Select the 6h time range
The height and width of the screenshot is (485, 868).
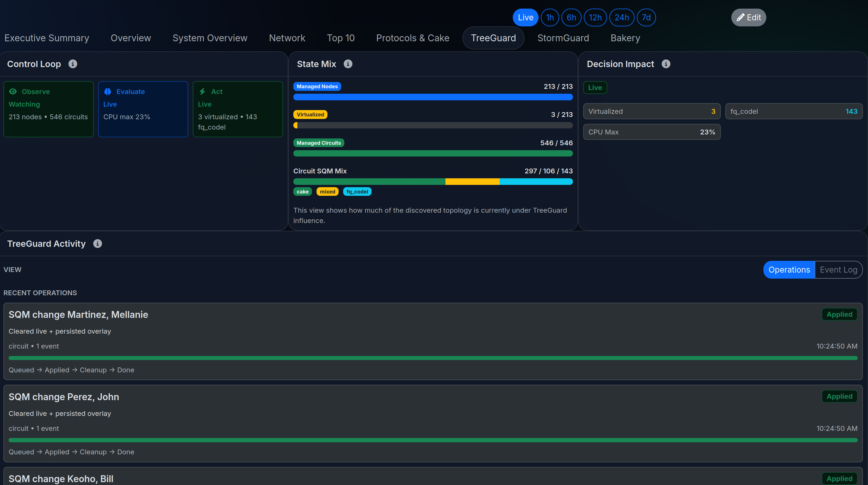pos(571,17)
